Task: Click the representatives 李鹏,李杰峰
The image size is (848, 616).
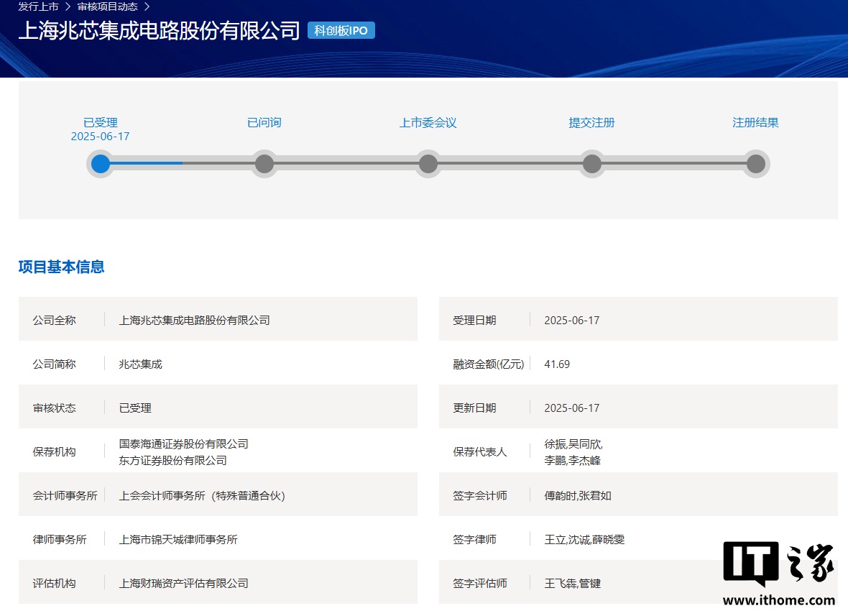Action: (x=572, y=460)
